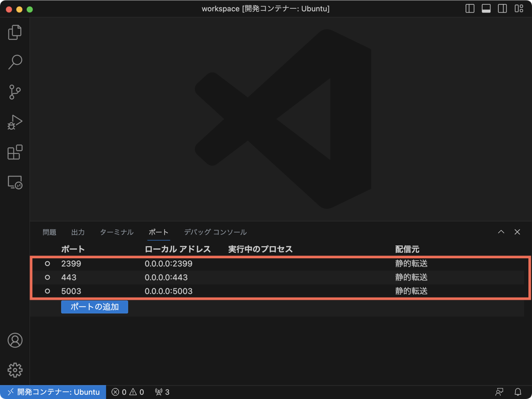
Task: Switch to the デバッグ コンソール tab
Action: [216, 232]
